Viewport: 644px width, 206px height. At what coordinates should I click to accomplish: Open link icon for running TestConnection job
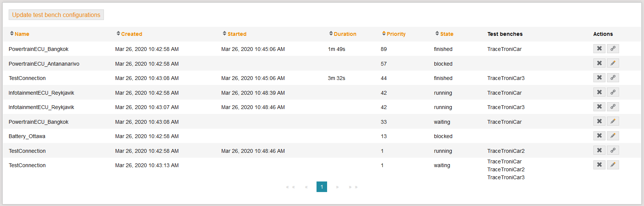tap(613, 151)
